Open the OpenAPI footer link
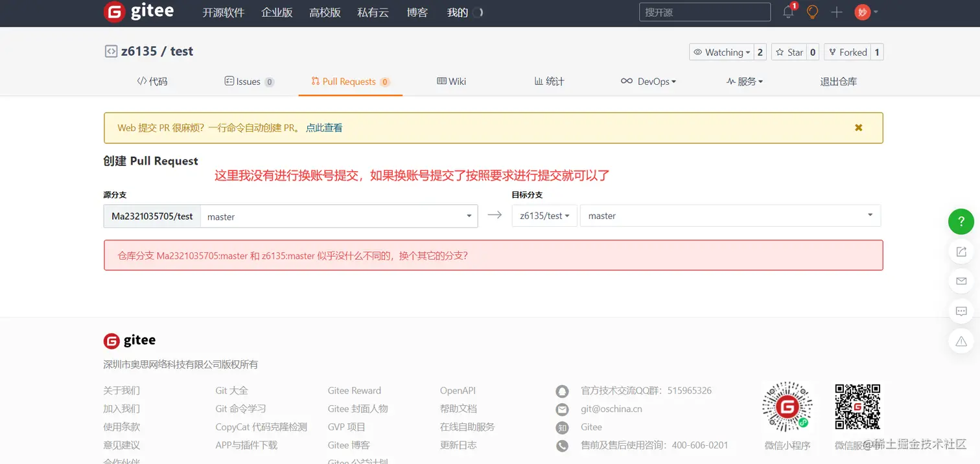980x464 pixels. pos(458,391)
